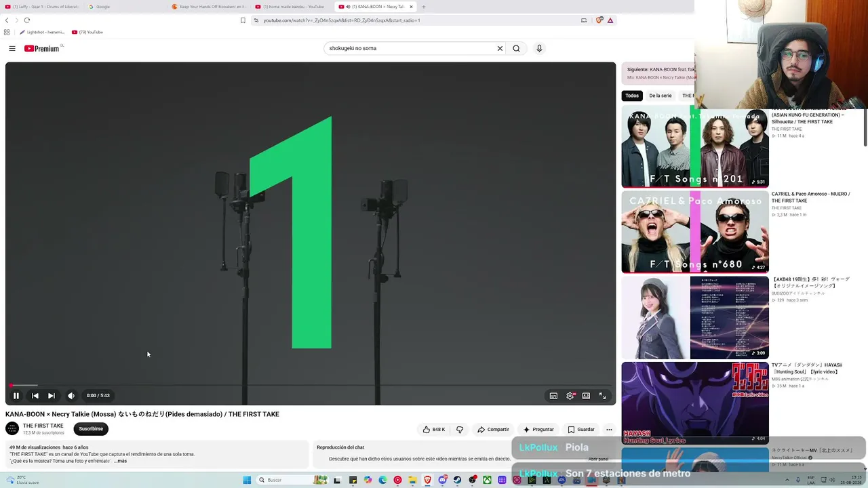Like the video with 848 K likes
Image resolution: width=868 pixels, height=488 pixels.
tap(434, 429)
